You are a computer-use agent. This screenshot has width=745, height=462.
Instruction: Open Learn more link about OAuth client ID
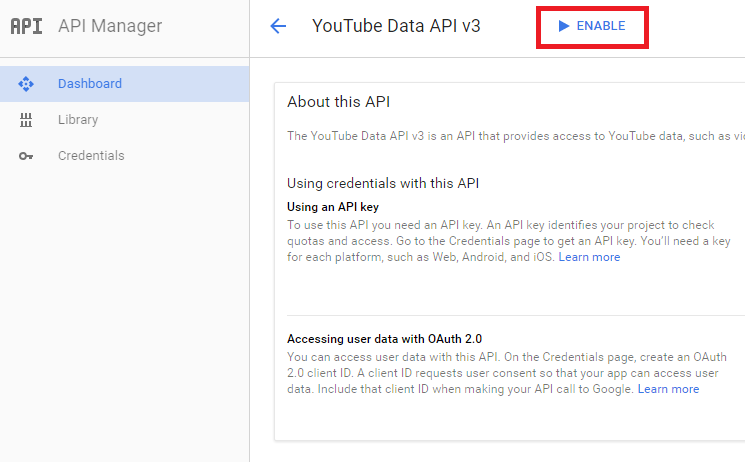(x=668, y=389)
